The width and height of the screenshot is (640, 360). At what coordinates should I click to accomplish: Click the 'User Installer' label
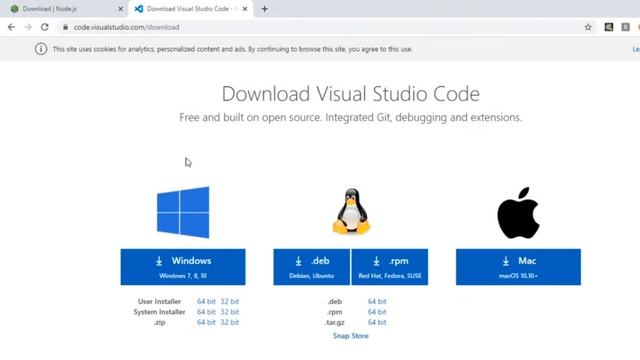(159, 301)
